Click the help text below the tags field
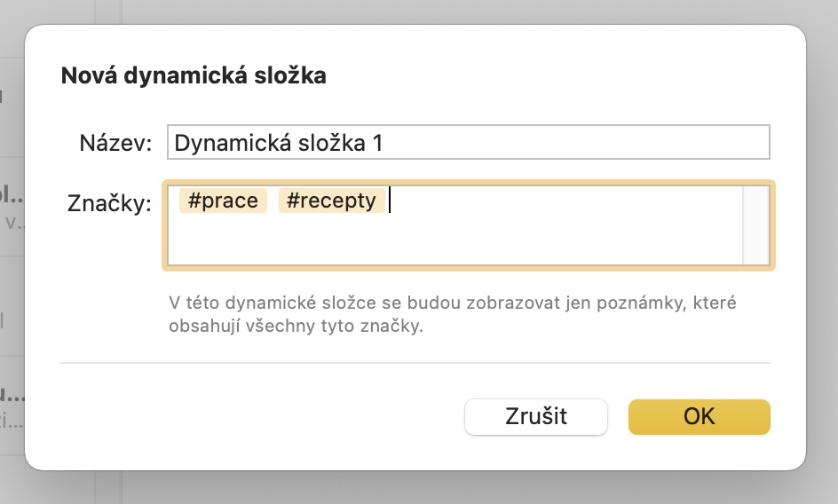This screenshot has height=504, width=838. click(453, 314)
